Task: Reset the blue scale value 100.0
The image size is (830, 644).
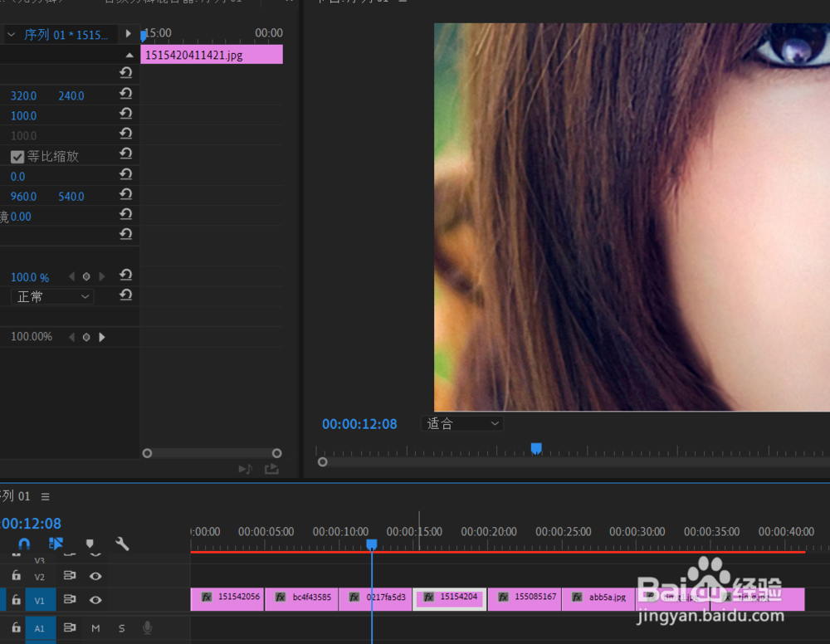Action: 125,114
